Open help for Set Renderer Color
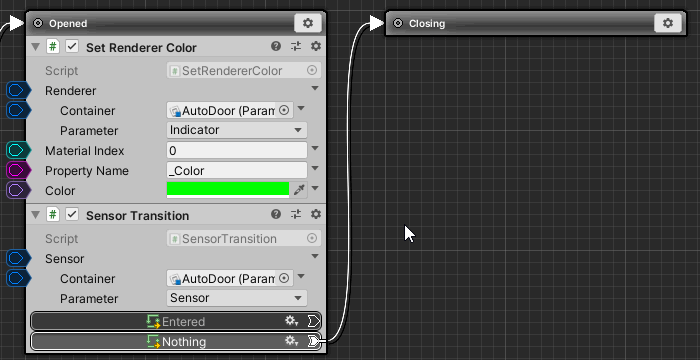The height and width of the screenshot is (360, 700). 276,46
